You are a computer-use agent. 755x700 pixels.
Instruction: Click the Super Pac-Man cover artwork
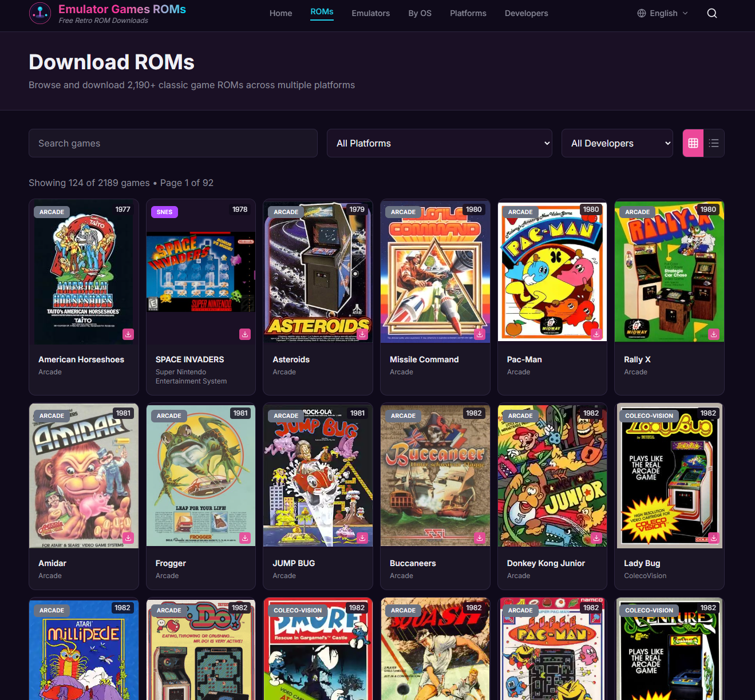(552, 649)
